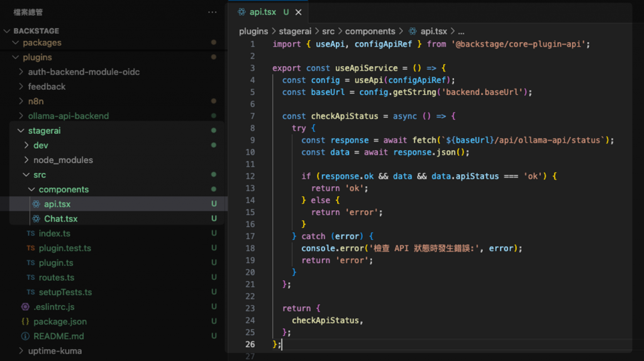
Task: Click the stagerai breadcrumb segment
Action: click(295, 31)
